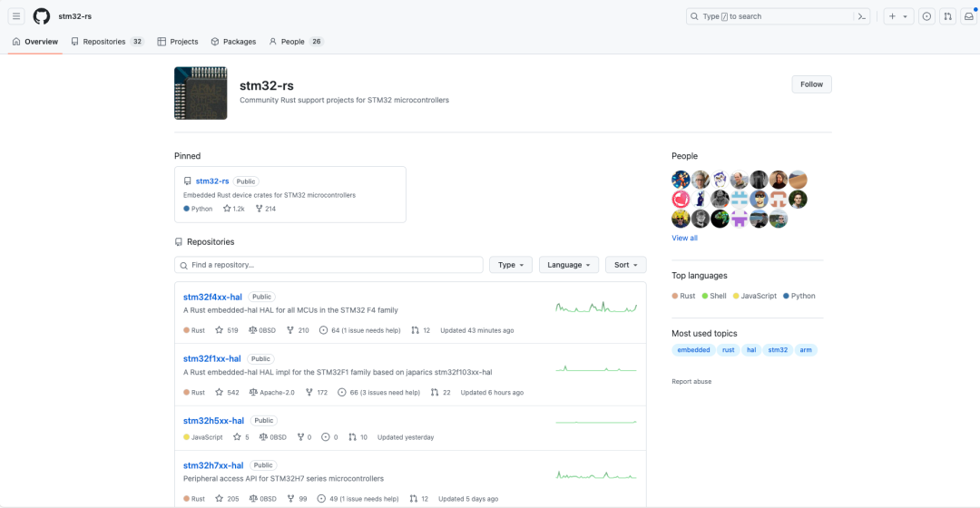Open the command palette icon
The width and height of the screenshot is (980, 508).
click(862, 16)
